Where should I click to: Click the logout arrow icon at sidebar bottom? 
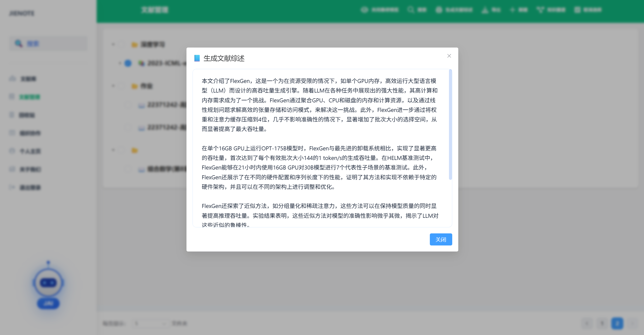tap(12, 187)
